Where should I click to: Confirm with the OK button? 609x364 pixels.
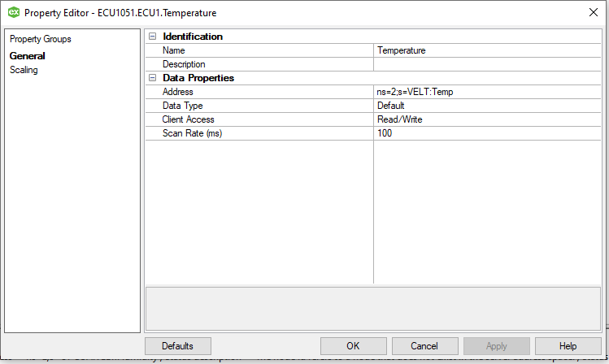pyautogui.click(x=354, y=346)
